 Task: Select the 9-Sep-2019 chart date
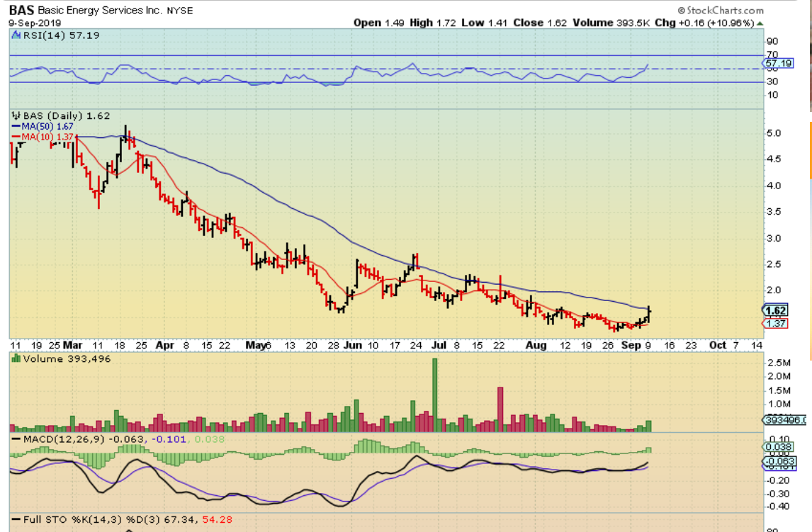click(35, 23)
